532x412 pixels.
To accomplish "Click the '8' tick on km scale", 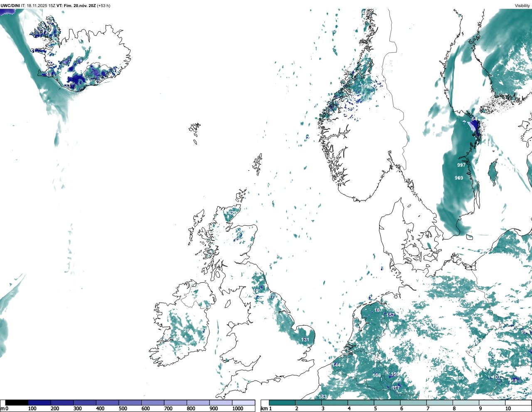I will click(x=454, y=409).
